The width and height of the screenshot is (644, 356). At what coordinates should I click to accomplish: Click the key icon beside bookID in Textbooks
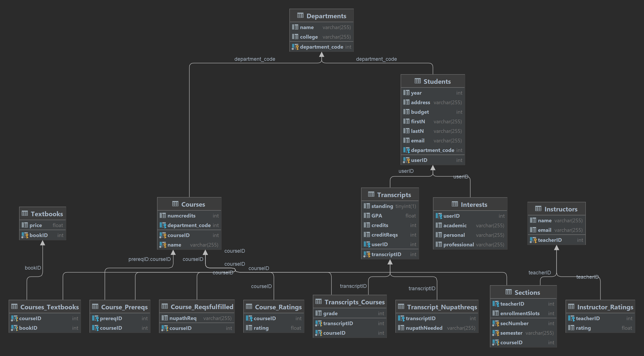coord(25,235)
